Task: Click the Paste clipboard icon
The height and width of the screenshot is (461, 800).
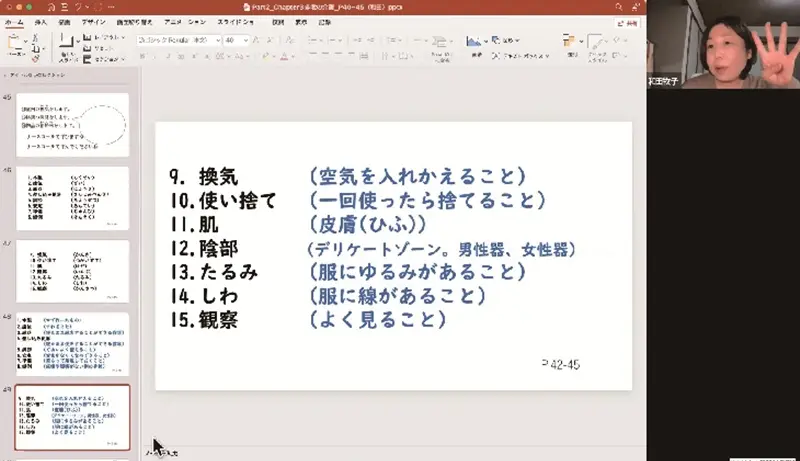Action: (x=15, y=43)
